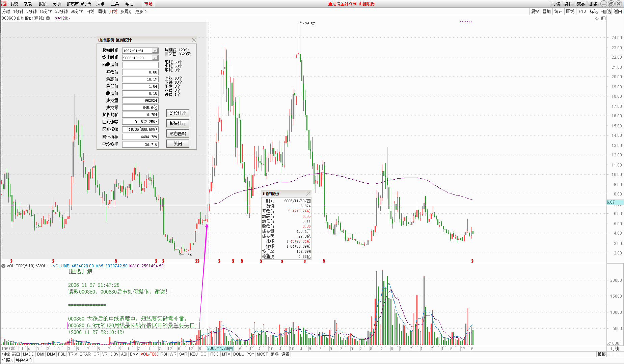Viewport: 624px width, 364px height.
Task: Open the 起始时间 date dropdown
Action: pos(155,51)
